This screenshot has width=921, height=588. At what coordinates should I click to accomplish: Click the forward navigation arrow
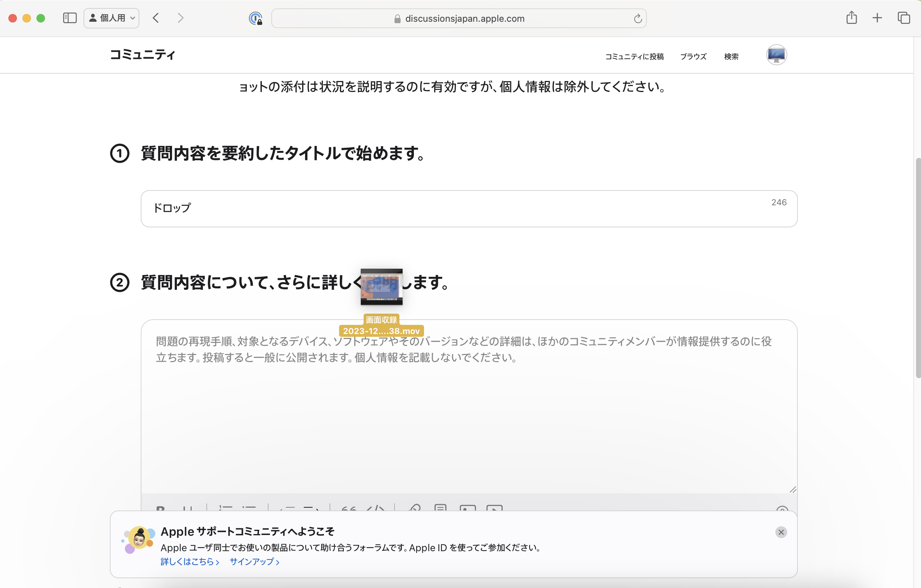[x=180, y=18]
